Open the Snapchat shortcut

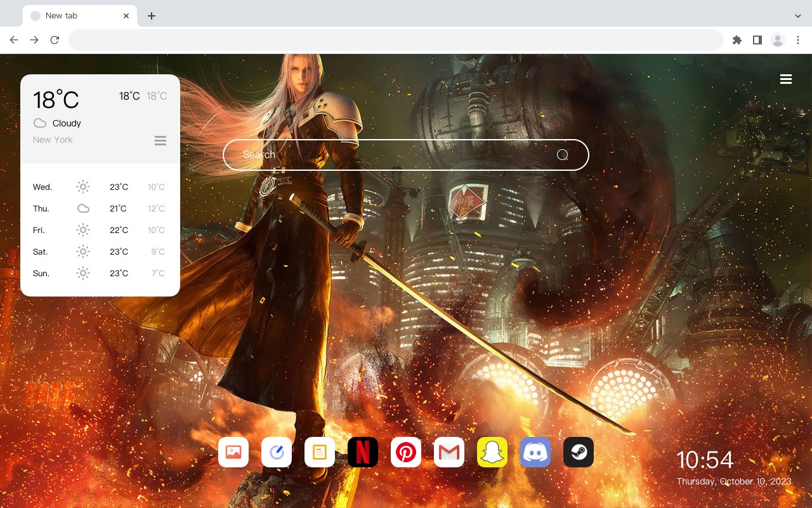tap(492, 452)
